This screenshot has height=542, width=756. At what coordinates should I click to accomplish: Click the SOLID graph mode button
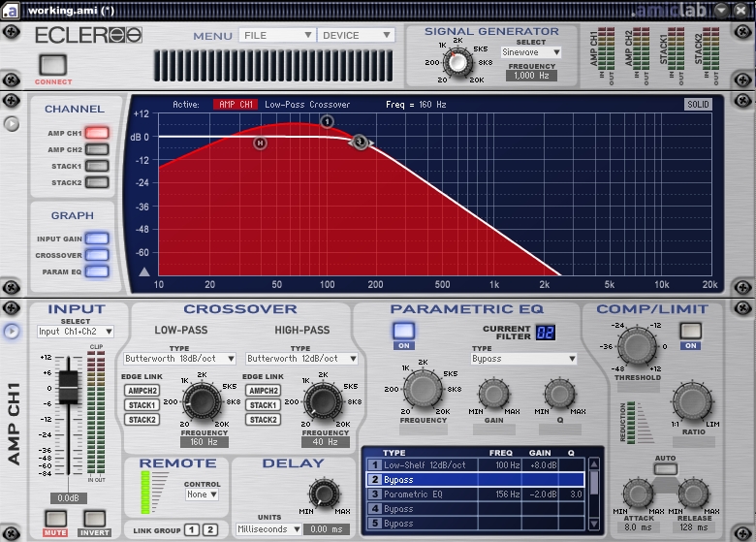tap(698, 104)
